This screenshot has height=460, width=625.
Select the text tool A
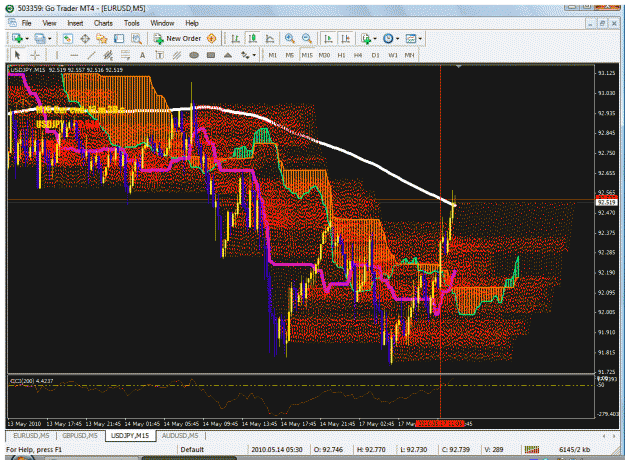click(x=142, y=55)
